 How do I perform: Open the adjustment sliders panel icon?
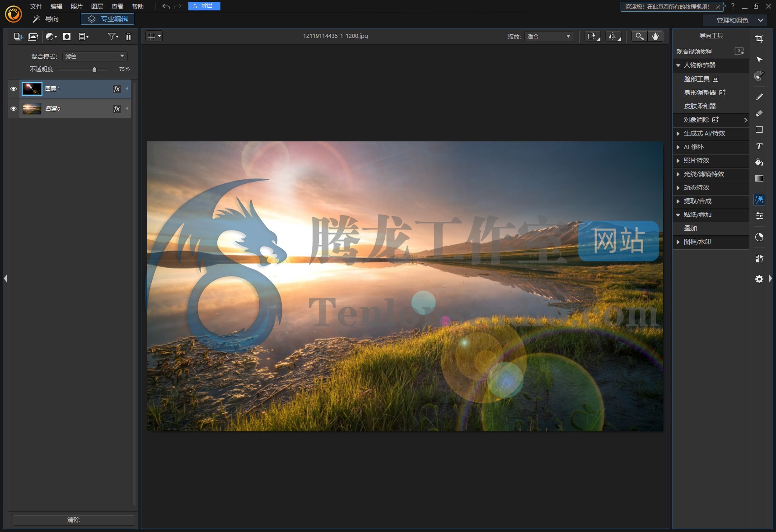coord(759,216)
